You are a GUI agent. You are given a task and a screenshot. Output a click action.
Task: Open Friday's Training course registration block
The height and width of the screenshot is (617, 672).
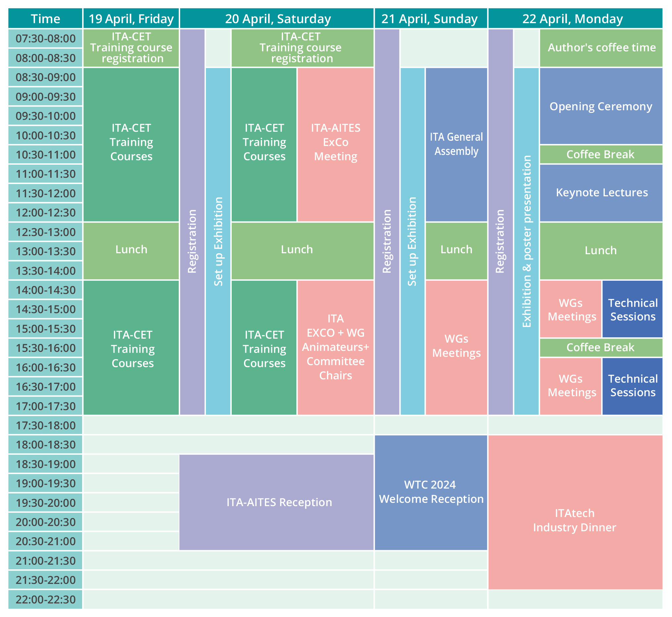tap(131, 48)
